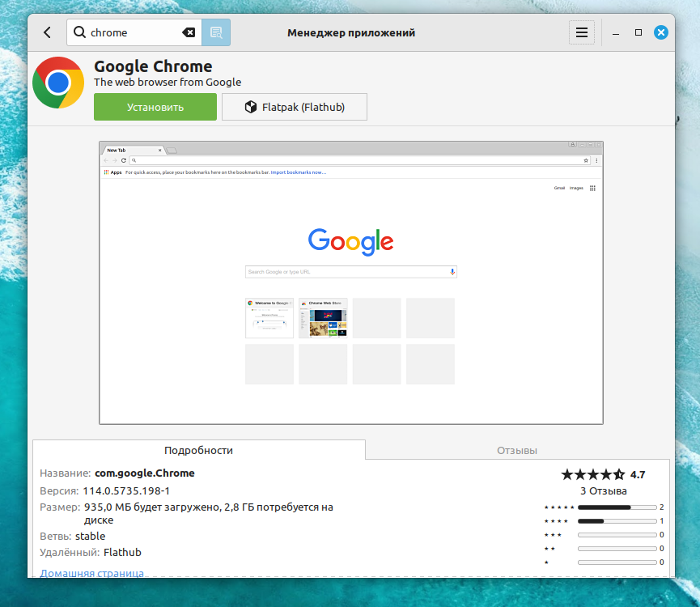Screen dimensions: 700x607
Task: Select version 114.0.5735.198-1 text
Action: point(126,491)
